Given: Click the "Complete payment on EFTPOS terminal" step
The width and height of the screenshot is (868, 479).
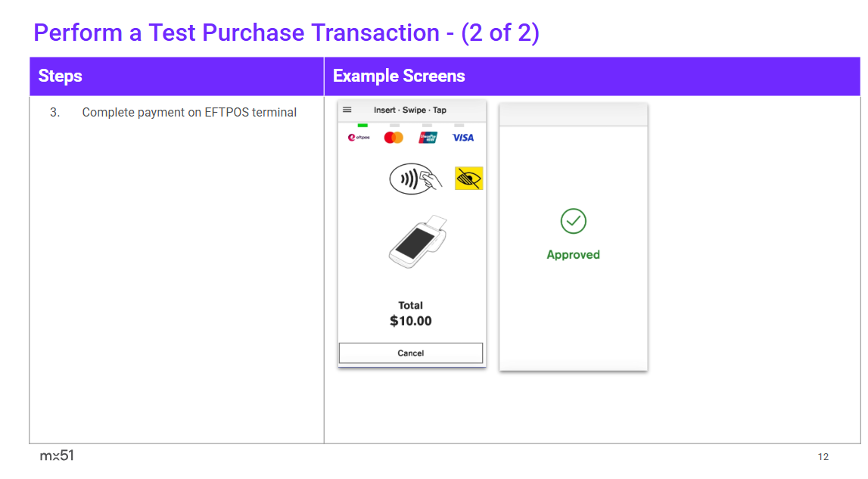Looking at the screenshot, I should coord(189,113).
